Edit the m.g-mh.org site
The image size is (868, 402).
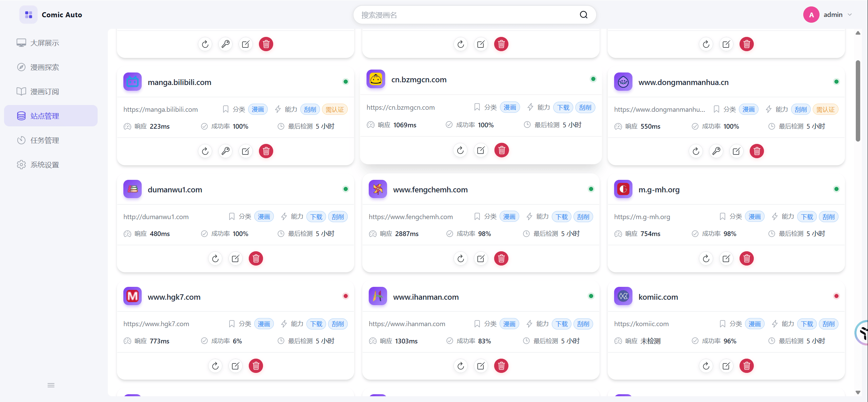tap(726, 258)
